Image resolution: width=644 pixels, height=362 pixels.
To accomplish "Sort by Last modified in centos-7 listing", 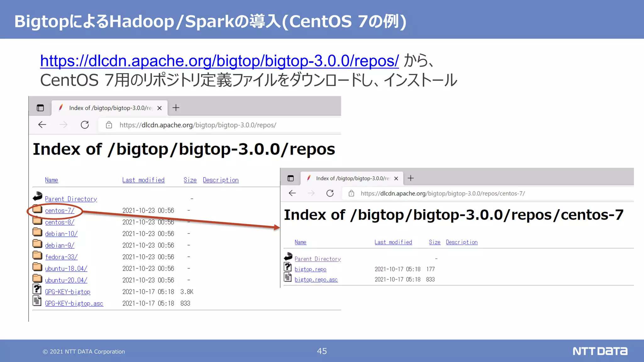I will [x=393, y=242].
